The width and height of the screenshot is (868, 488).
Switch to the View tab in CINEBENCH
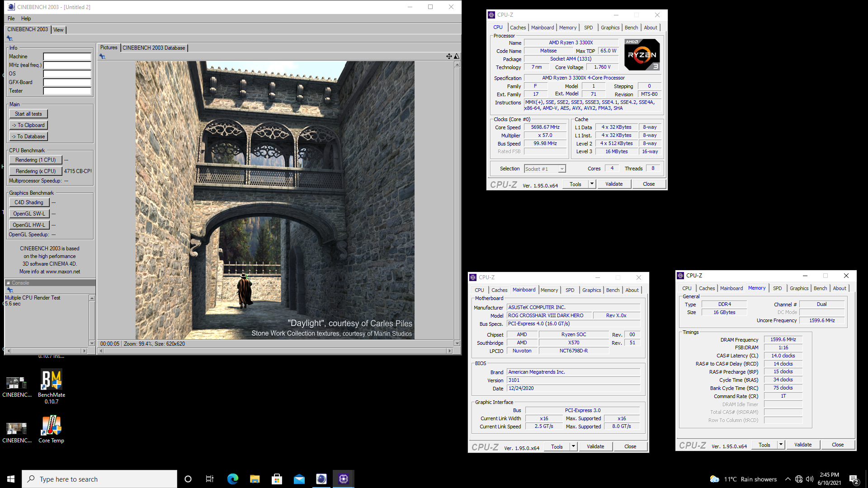pyautogui.click(x=58, y=30)
